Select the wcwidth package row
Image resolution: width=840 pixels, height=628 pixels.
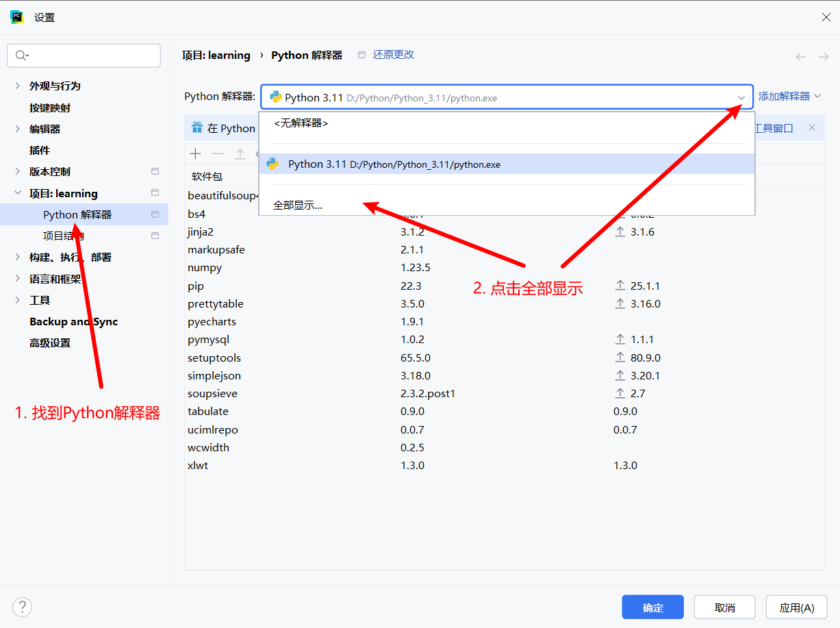[505, 447]
